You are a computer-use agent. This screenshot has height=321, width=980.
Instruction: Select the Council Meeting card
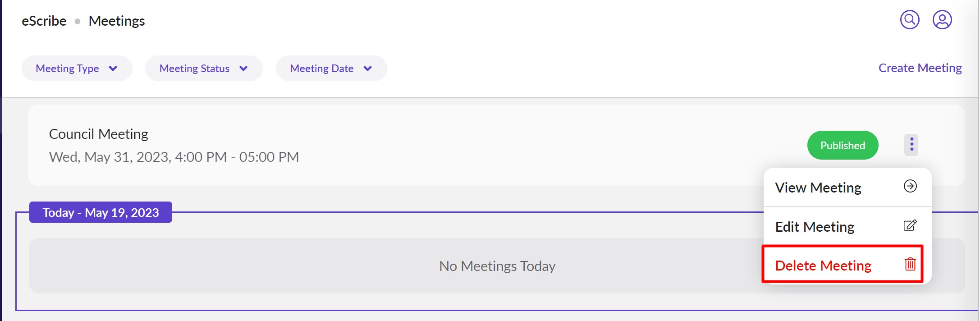tap(316, 145)
